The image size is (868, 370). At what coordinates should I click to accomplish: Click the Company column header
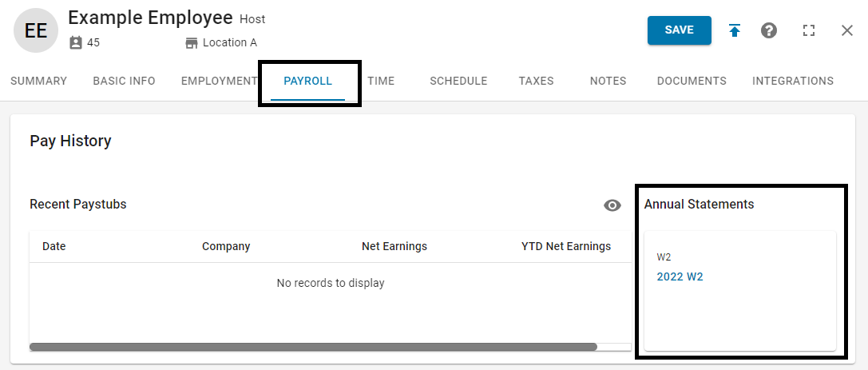click(x=226, y=246)
